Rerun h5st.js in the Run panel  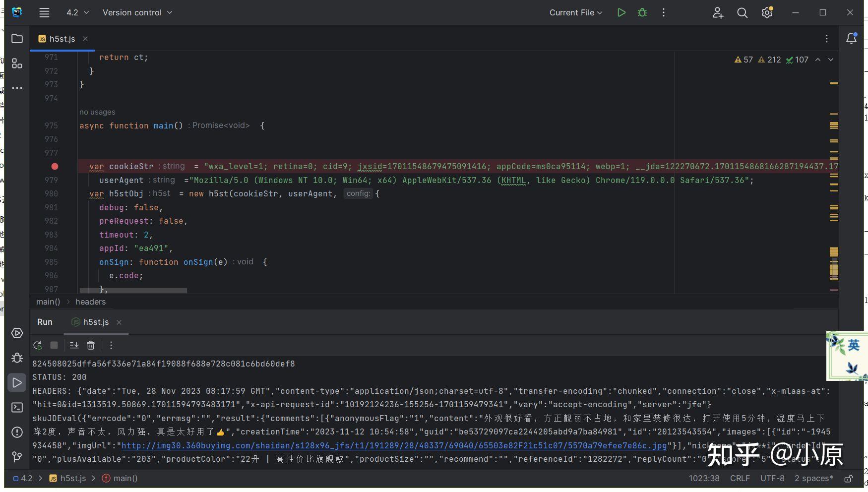pyautogui.click(x=38, y=345)
